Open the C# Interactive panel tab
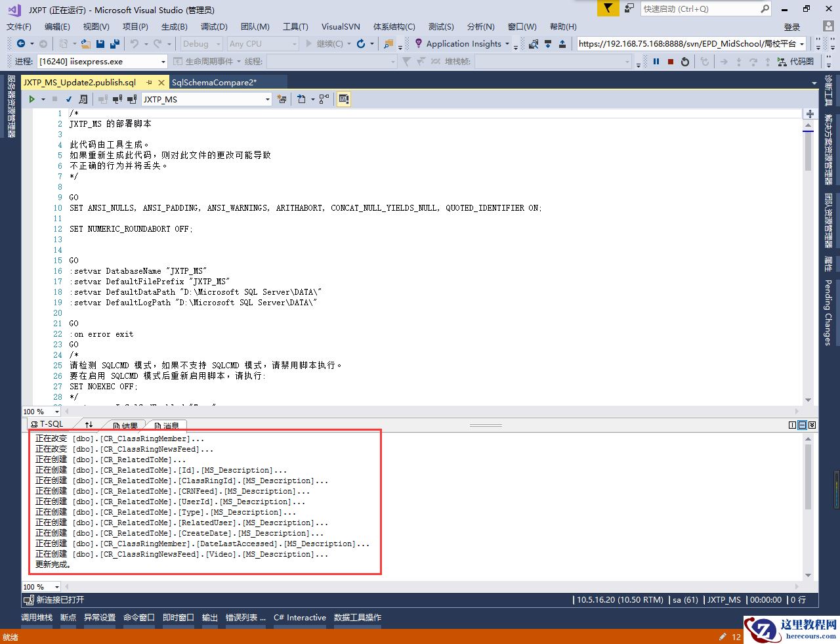 pos(300,618)
